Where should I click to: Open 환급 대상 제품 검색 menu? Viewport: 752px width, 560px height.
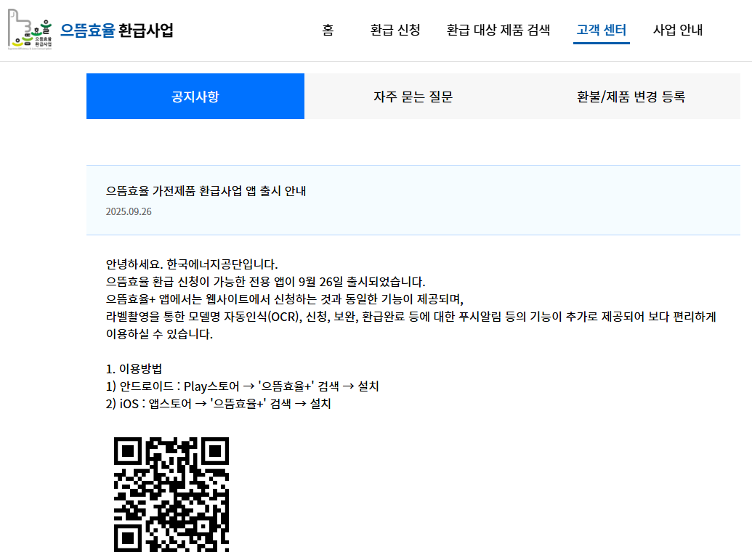[498, 30]
